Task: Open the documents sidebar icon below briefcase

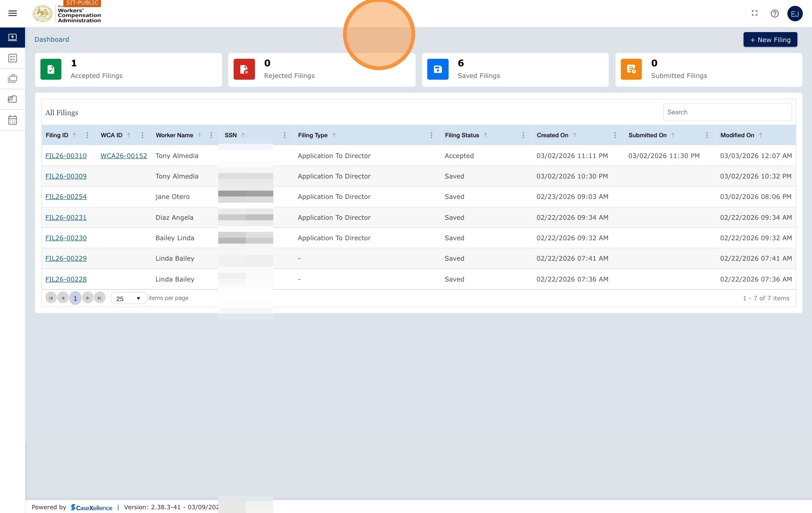Action: pos(13,99)
